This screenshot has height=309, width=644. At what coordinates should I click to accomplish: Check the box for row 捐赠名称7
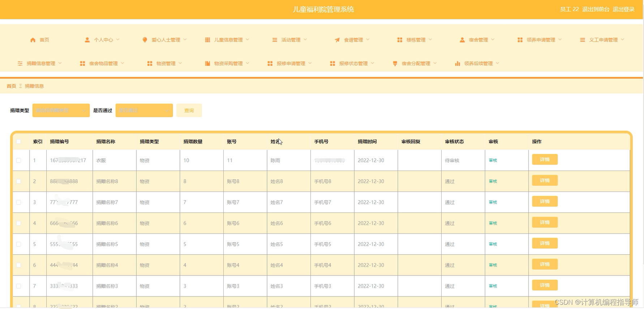click(19, 202)
